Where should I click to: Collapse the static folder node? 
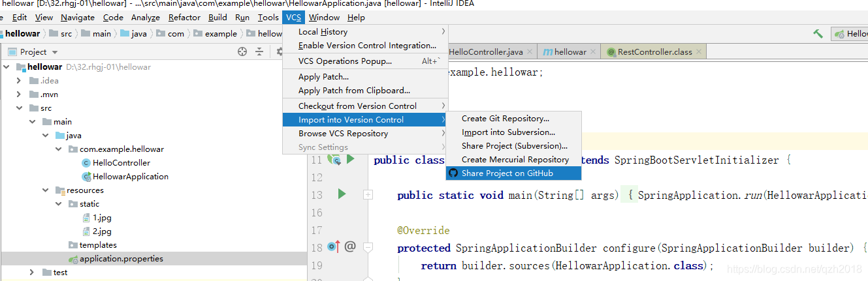[59, 204]
